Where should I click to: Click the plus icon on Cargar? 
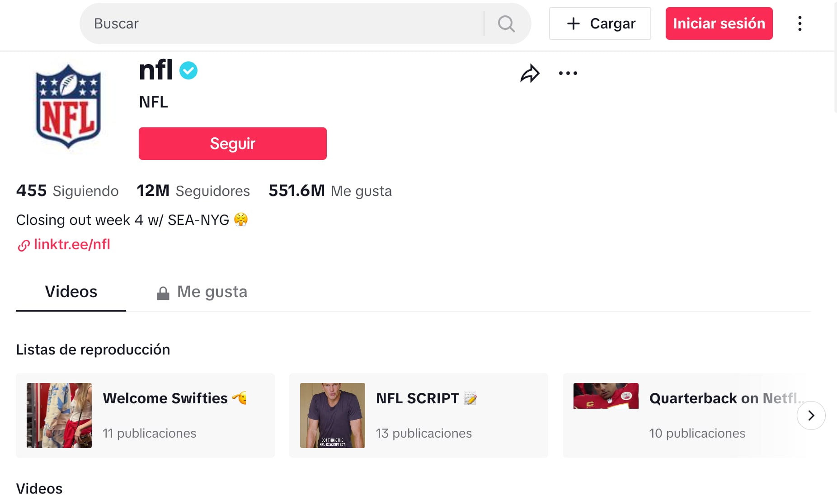573,23
